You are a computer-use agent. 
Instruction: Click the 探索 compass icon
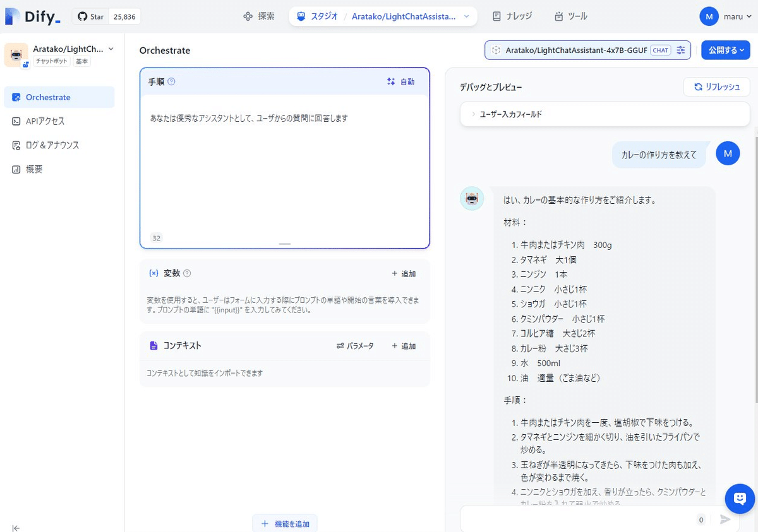point(246,16)
